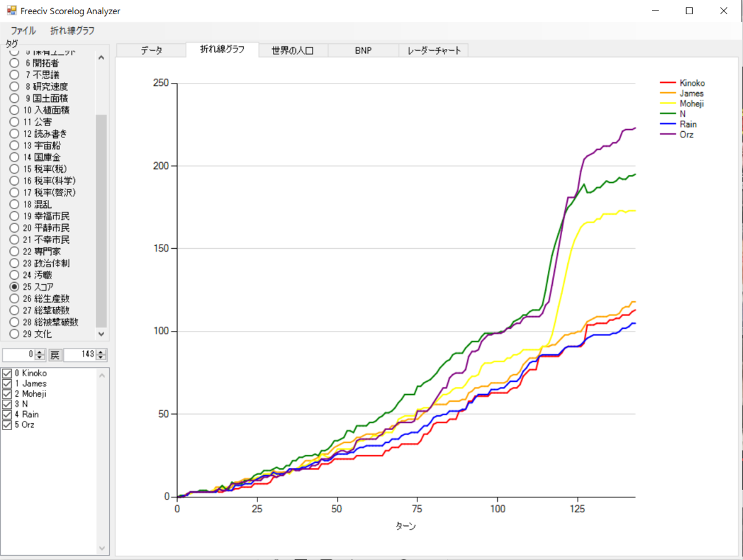Viewport: 743px width, 560px height.
Task: Select radio option 13 宇宙船
Action: (x=36, y=145)
